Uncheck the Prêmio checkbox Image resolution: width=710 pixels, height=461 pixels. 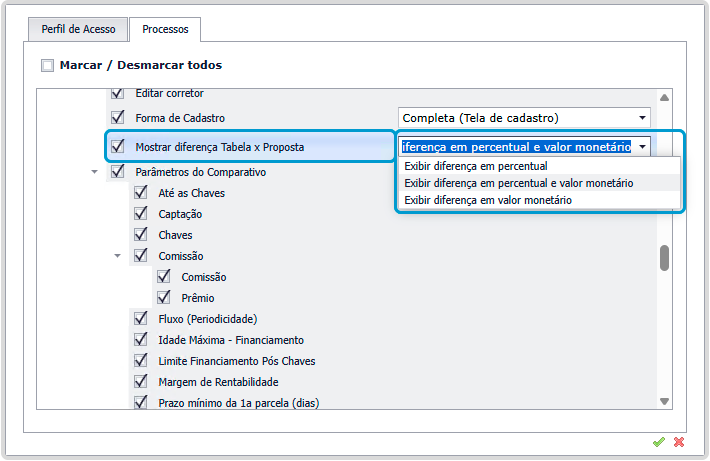(164, 298)
